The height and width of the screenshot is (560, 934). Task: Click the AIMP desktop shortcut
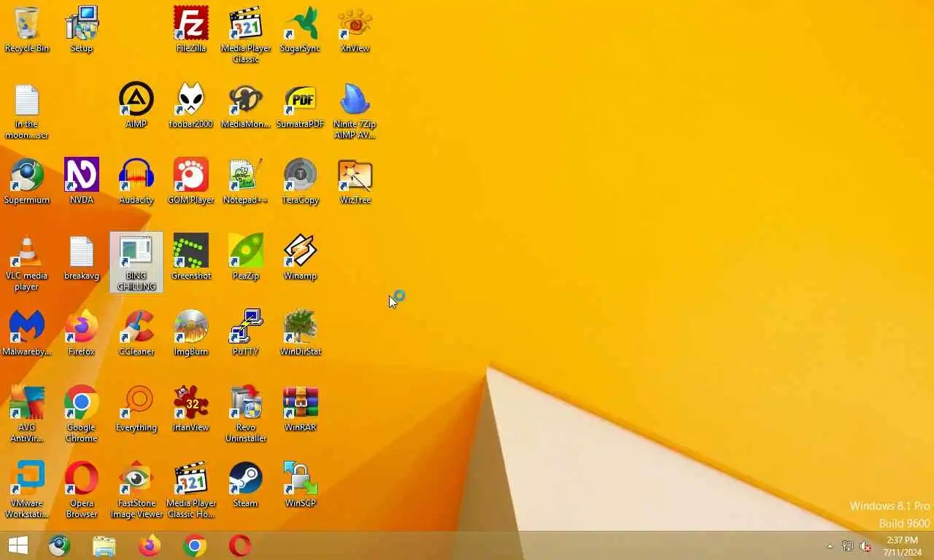[x=136, y=106]
